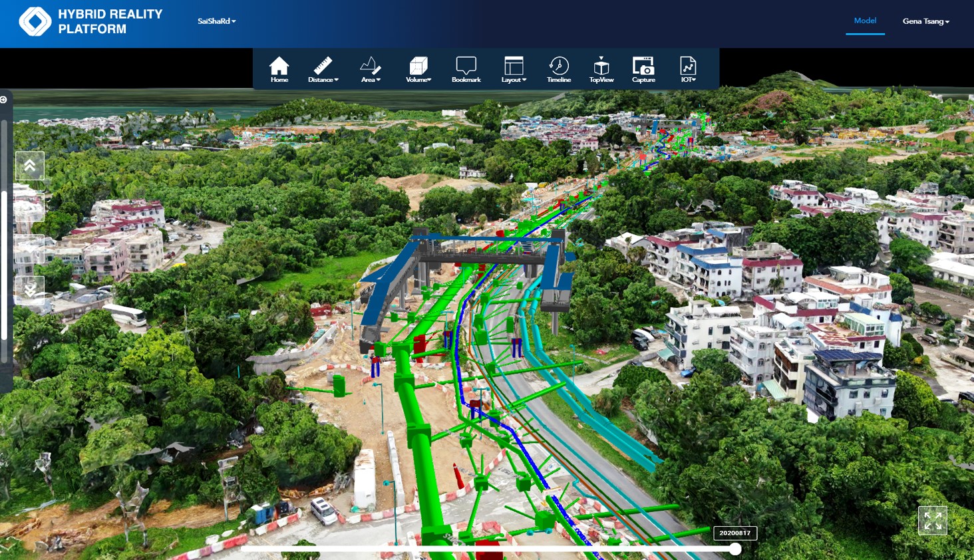Image resolution: width=974 pixels, height=560 pixels.
Task: Enter fullscreen using expand icon
Action: (933, 521)
